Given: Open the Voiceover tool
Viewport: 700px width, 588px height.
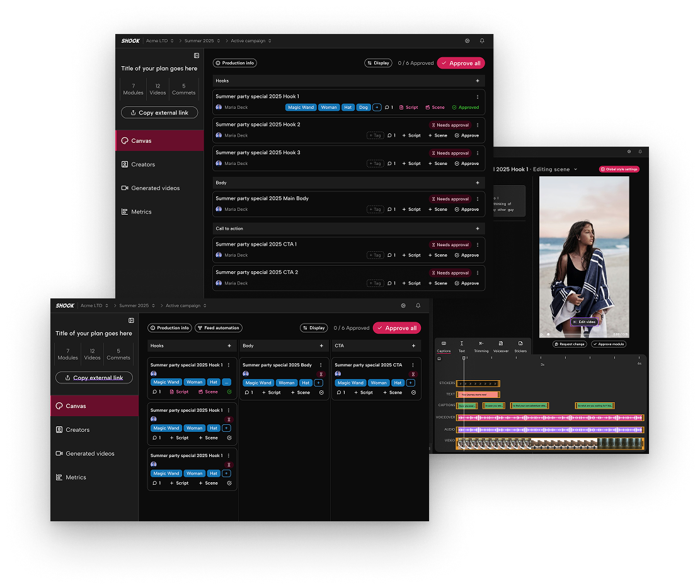Looking at the screenshot, I should point(500,346).
